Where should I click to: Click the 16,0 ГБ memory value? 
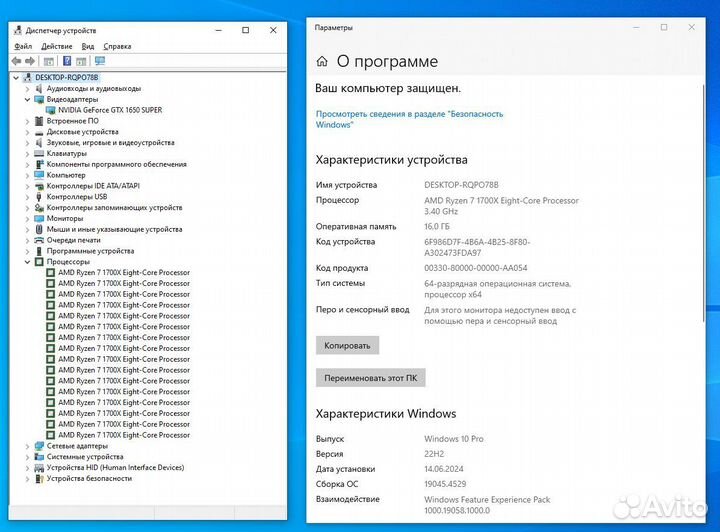(x=437, y=226)
